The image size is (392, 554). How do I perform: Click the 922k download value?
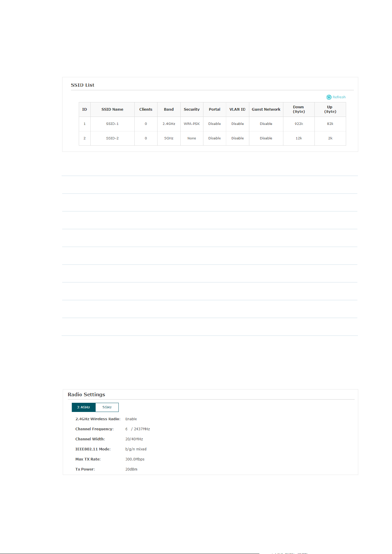click(299, 124)
